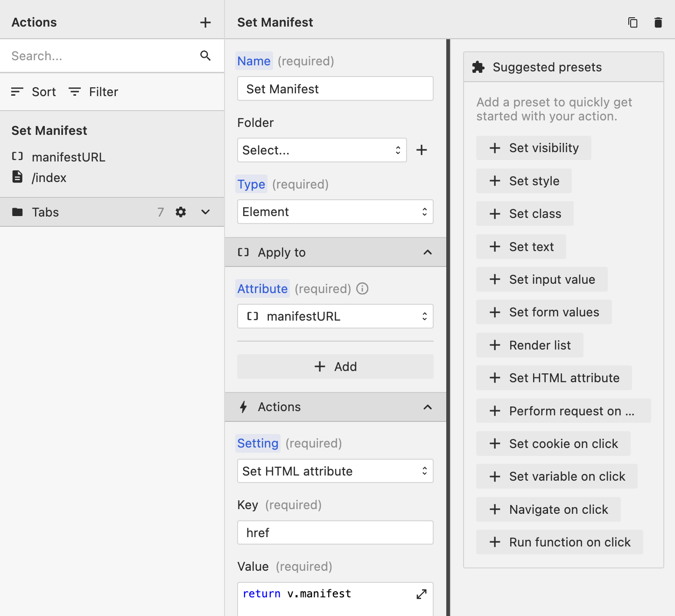Click plus icon beside Folder select
Image resolution: width=675 pixels, height=616 pixels.
coord(422,150)
